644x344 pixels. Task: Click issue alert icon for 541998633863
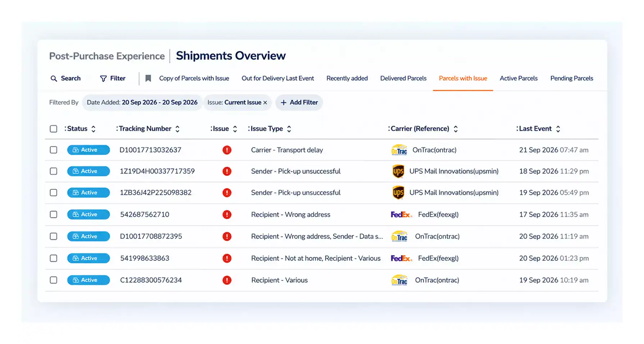[x=227, y=258]
